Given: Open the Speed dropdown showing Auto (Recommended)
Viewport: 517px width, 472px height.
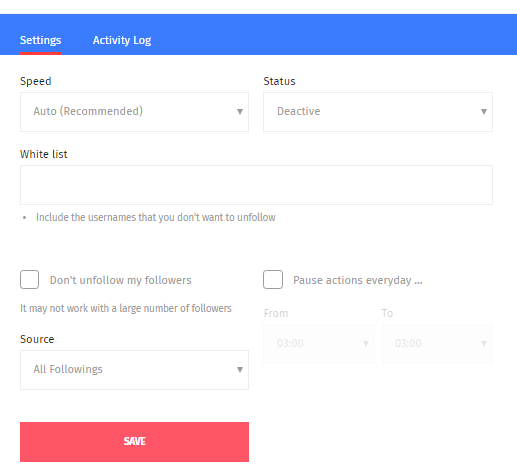Looking at the screenshot, I should [x=134, y=112].
